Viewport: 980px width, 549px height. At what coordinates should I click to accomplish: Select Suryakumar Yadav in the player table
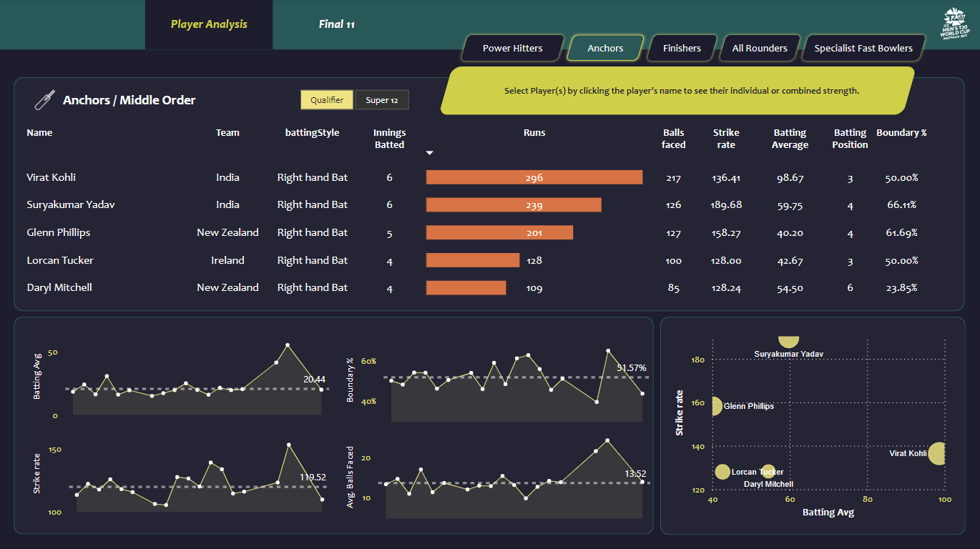(72, 204)
